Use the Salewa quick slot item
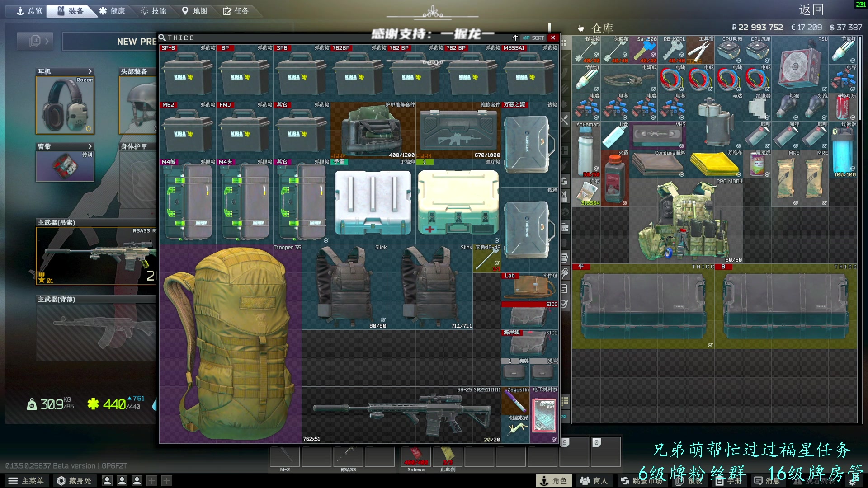 click(x=416, y=456)
